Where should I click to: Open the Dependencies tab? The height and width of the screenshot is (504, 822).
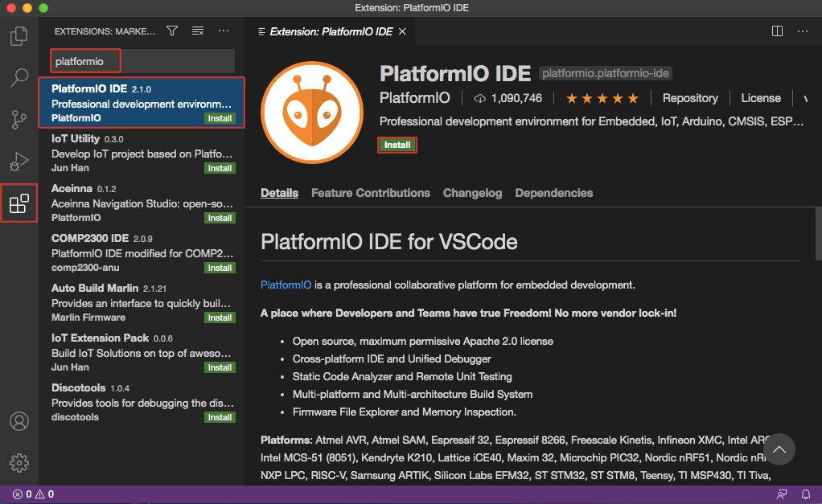pyautogui.click(x=553, y=193)
